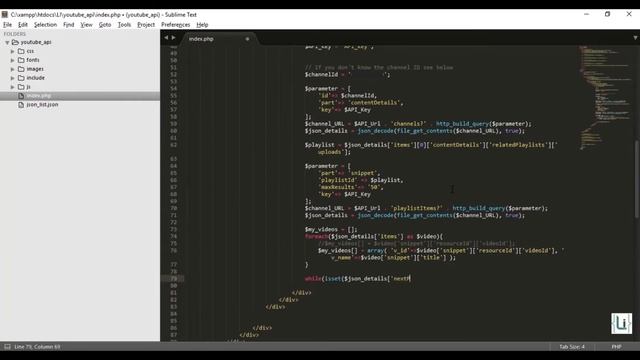Open the Project menu
640x360 pixels.
(x=146, y=25)
